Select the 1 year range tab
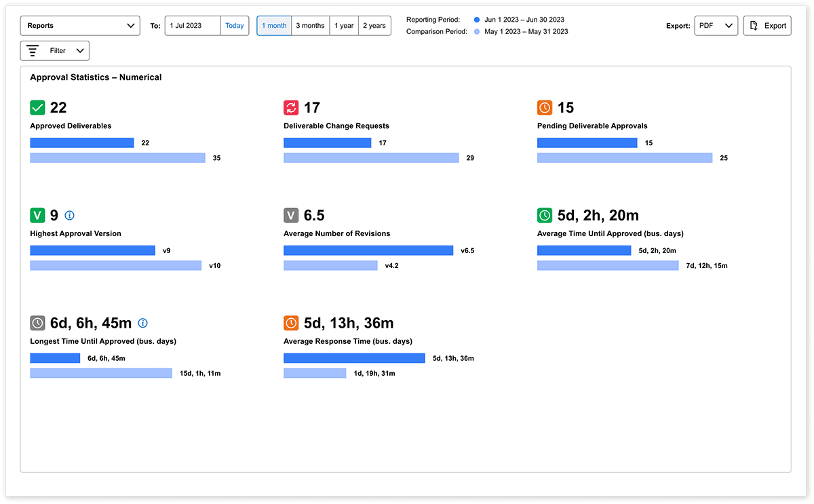Screen dimensions: 814x504 (344, 26)
